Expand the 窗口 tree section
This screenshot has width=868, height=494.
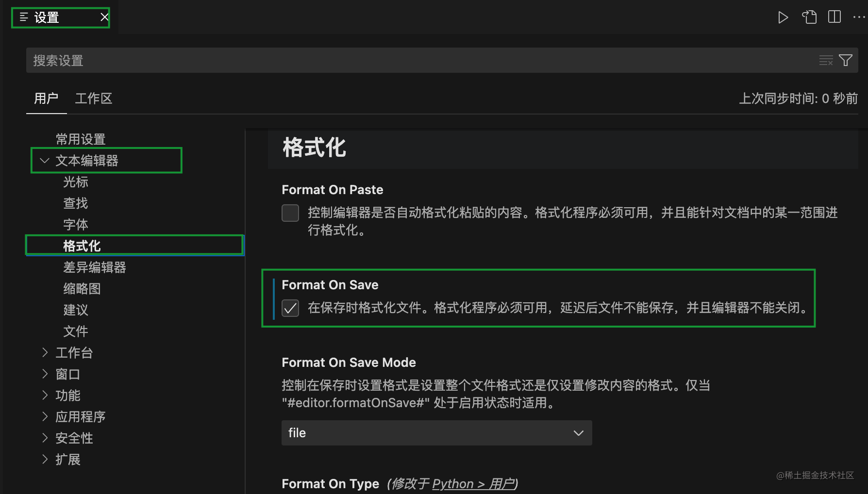pos(45,374)
